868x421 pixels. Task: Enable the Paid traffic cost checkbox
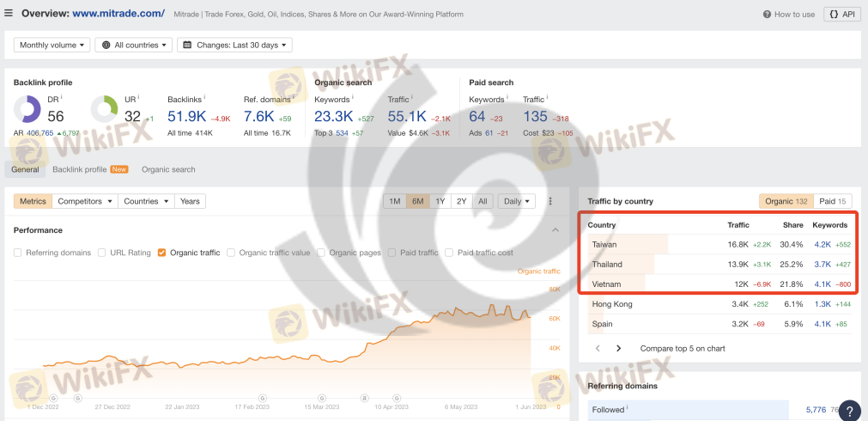[x=449, y=253]
